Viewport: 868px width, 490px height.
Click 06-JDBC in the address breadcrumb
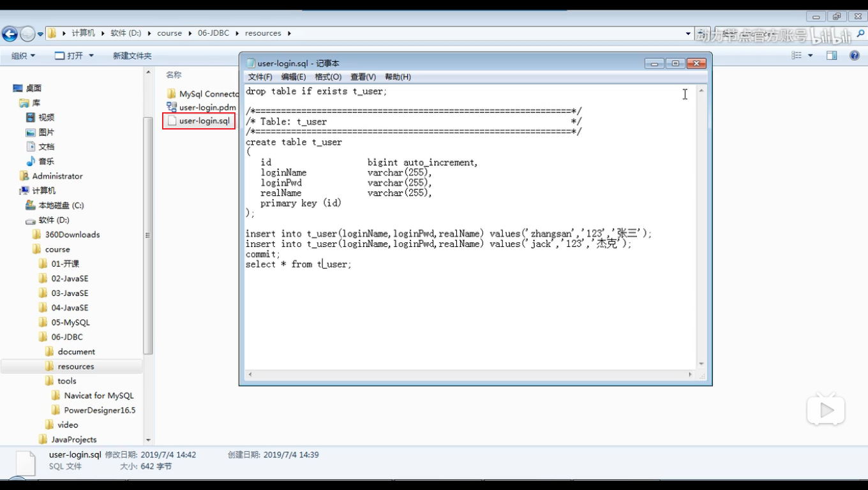pyautogui.click(x=213, y=33)
